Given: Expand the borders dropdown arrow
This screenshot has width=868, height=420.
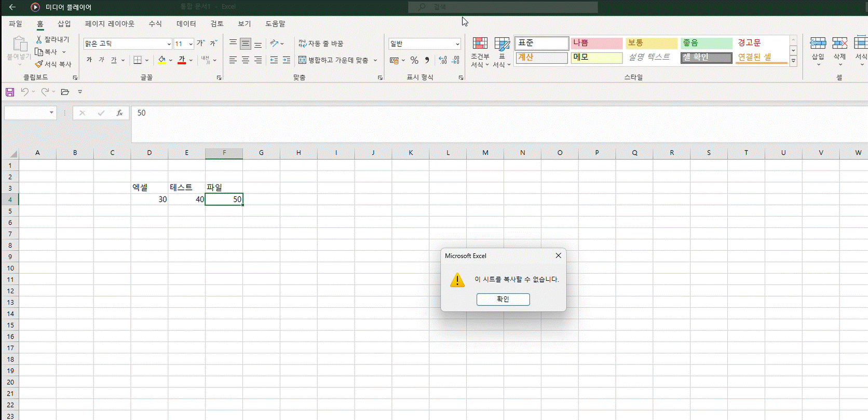Looking at the screenshot, I should pyautogui.click(x=147, y=60).
